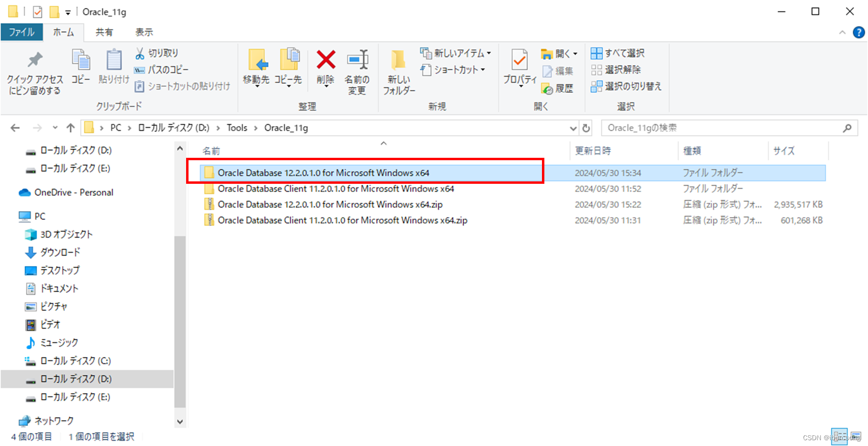Switch to View ribbon tab
Screen dimensions: 868x446
[x=144, y=32]
